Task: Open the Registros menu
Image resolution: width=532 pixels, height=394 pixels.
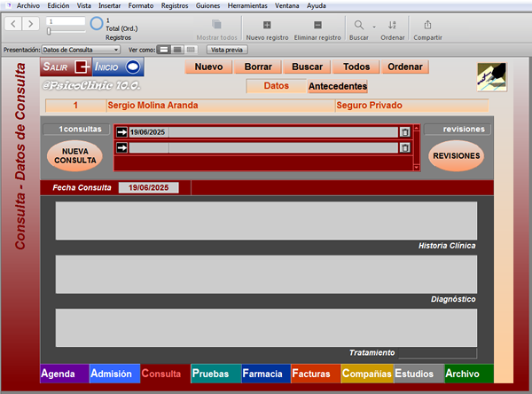Action: pyautogui.click(x=175, y=6)
